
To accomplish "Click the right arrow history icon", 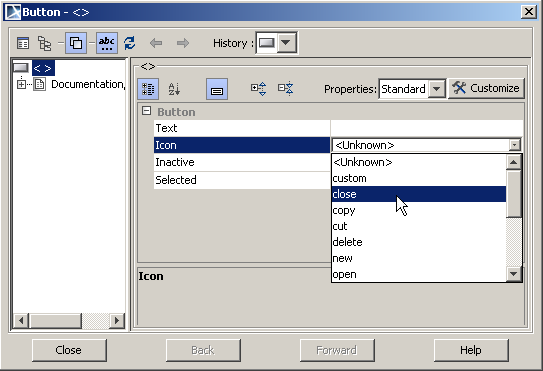I will tap(183, 43).
